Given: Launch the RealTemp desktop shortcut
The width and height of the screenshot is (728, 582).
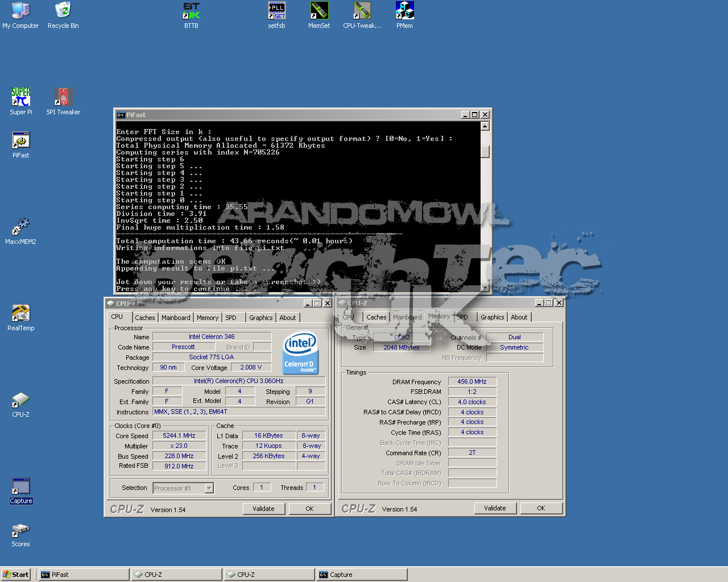Looking at the screenshot, I should click(21, 318).
